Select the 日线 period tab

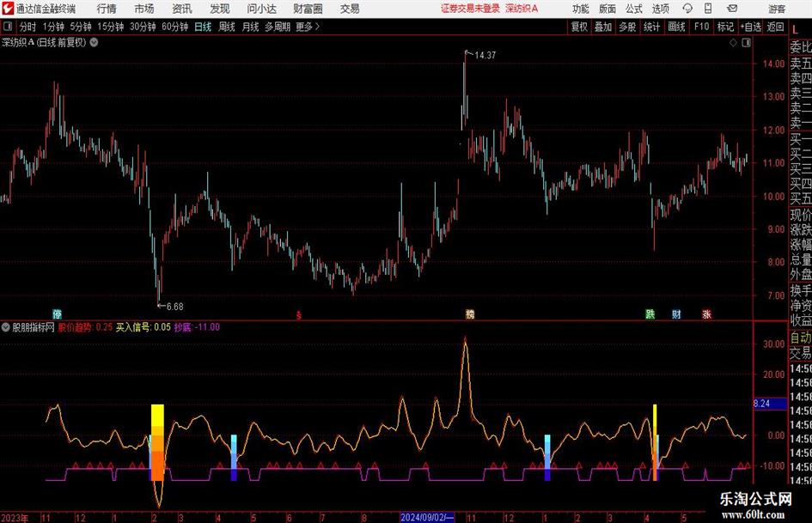[203, 27]
